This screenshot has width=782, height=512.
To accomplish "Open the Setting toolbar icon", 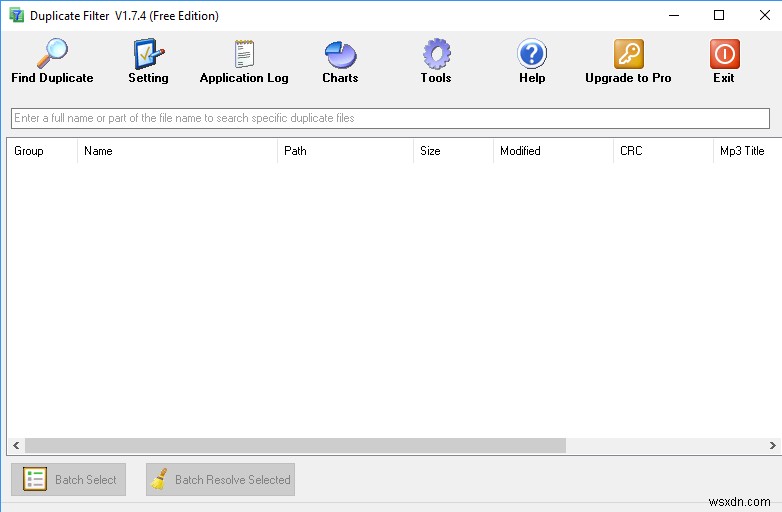I will pyautogui.click(x=148, y=53).
